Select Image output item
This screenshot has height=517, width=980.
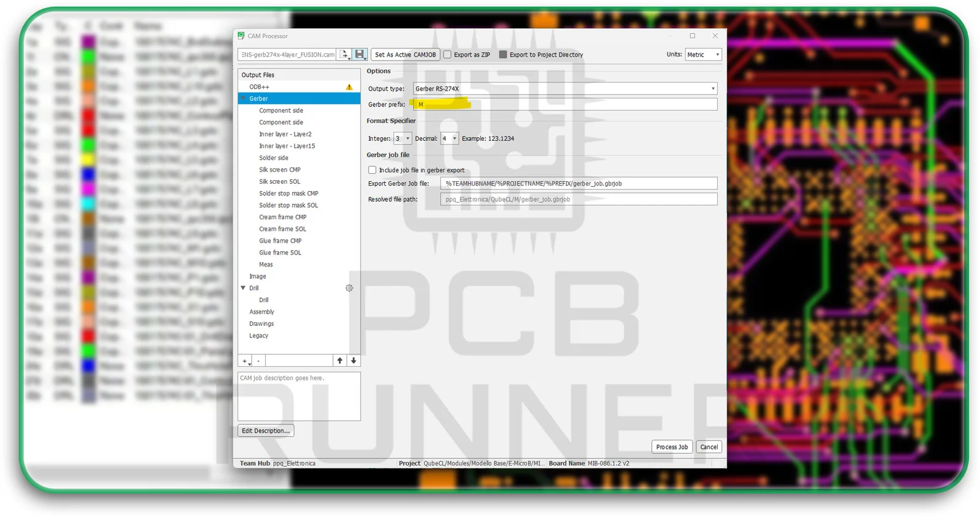258,276
